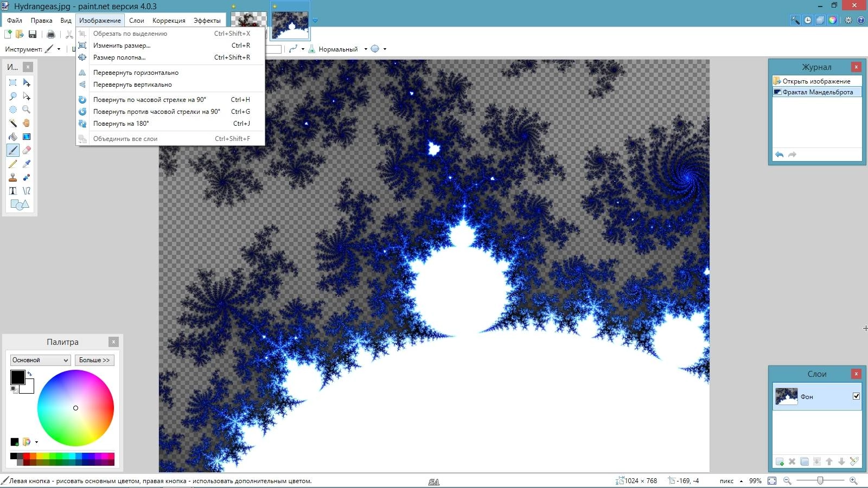
Task: Select the Color Picker eyedropper tool
Action: 27,164
